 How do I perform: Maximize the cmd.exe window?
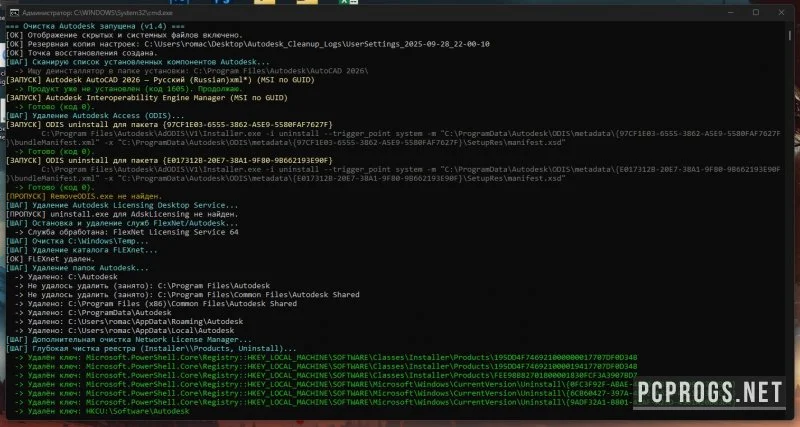point(756,13)
